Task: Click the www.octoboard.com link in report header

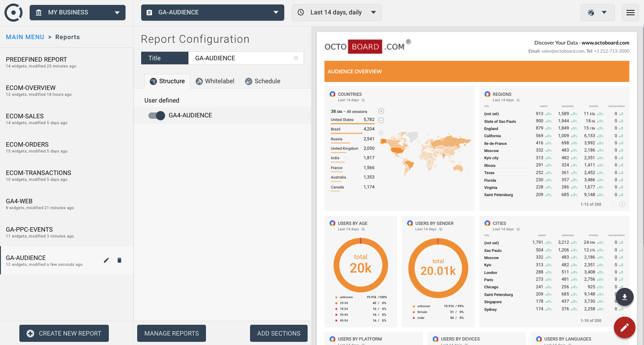Action: coord(605,43)
